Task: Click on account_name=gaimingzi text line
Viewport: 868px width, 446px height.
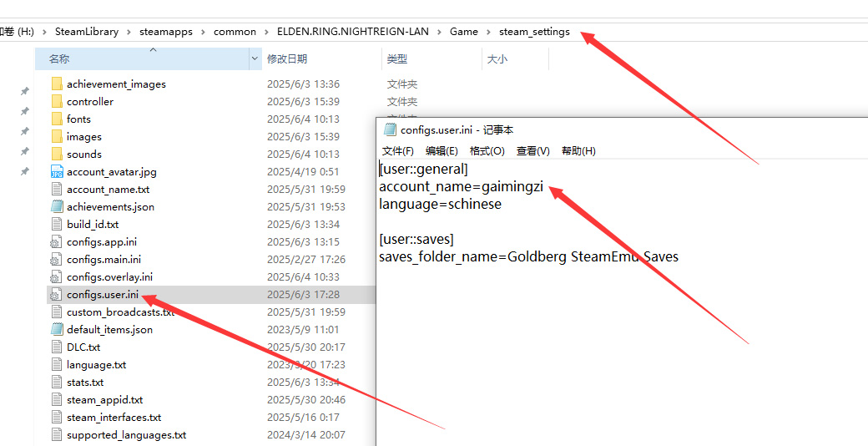Action: point(461,186)
